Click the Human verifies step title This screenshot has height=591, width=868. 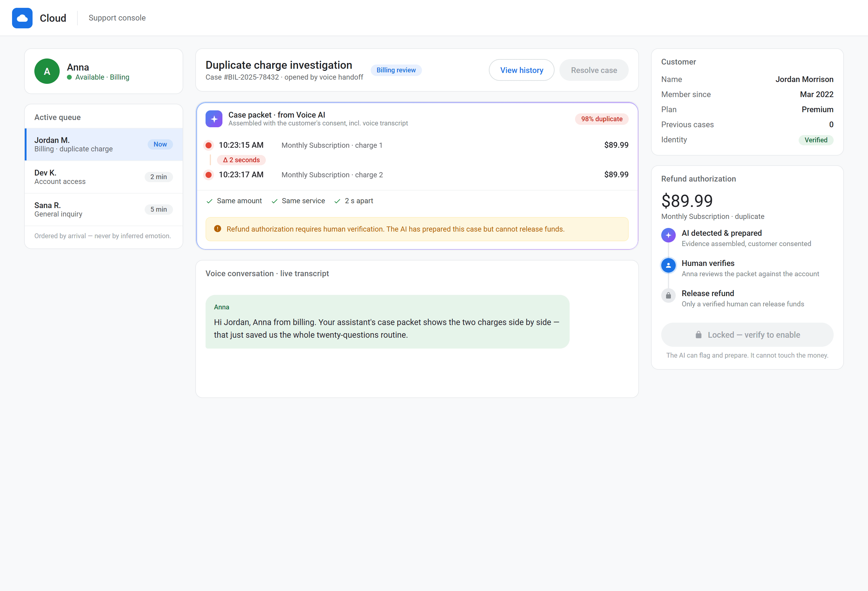point(708,263)
